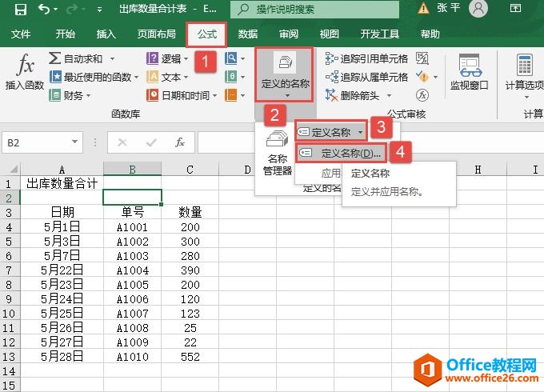Click the Redo arrow icon
This screenshot has width=544, height=392.
tap(72, 9)
